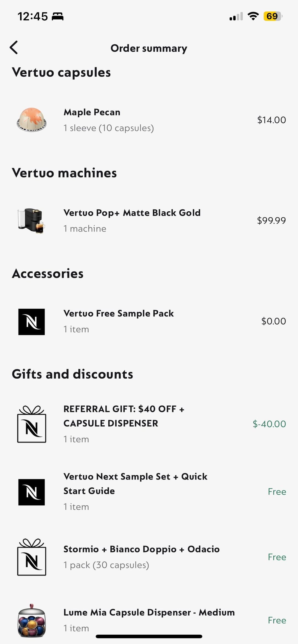
Task: Tap the $-40.00 discount amount
Action: tap(269, 424)
